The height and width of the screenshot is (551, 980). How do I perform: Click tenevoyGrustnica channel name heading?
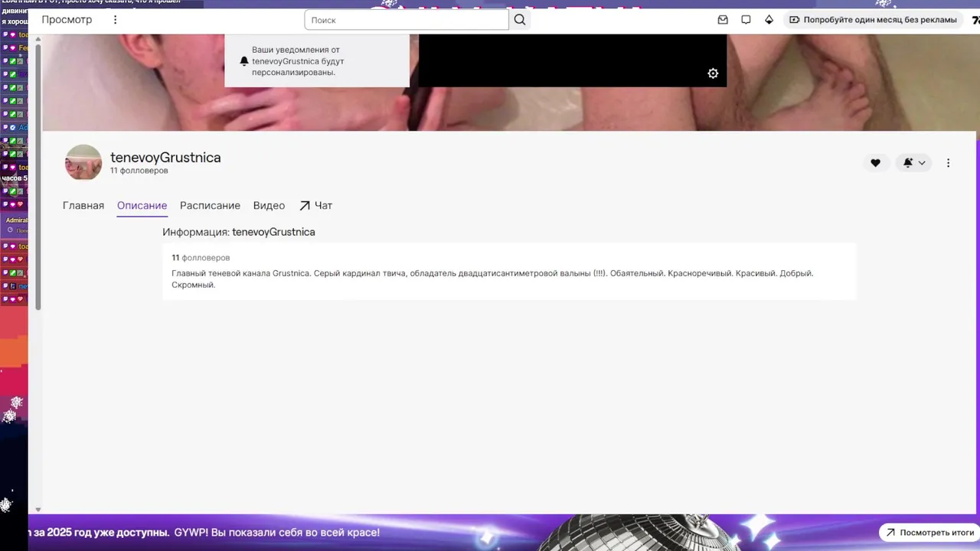pos(165,157)
